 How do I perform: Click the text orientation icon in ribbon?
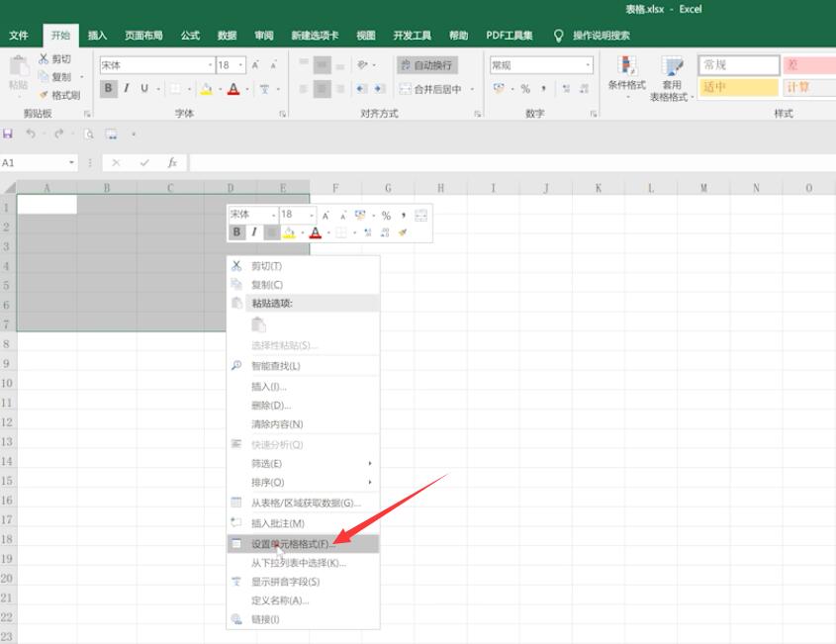pos(363,64)
